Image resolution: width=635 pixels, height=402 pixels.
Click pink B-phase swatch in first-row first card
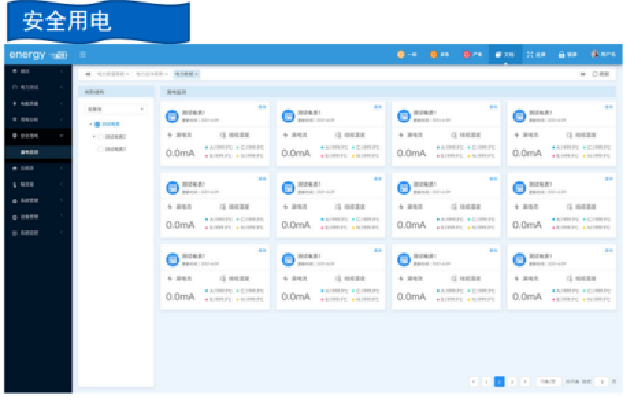[x=207, y=156]
